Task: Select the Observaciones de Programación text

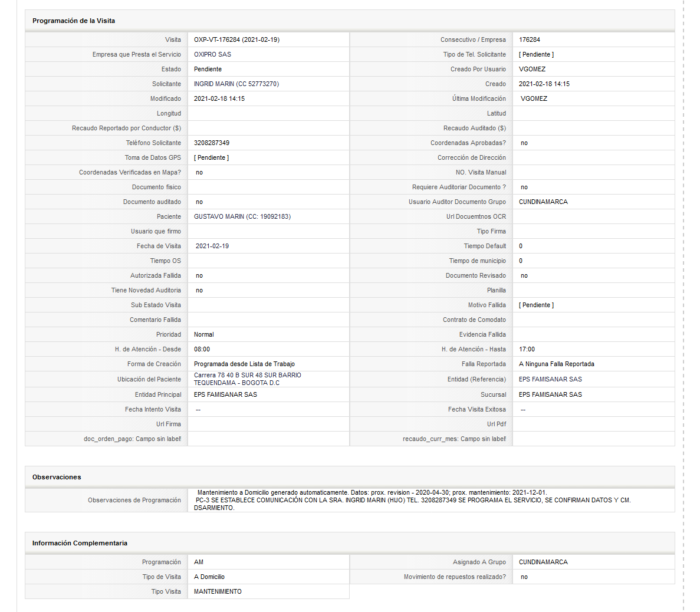Action: (x=412, y=500)
